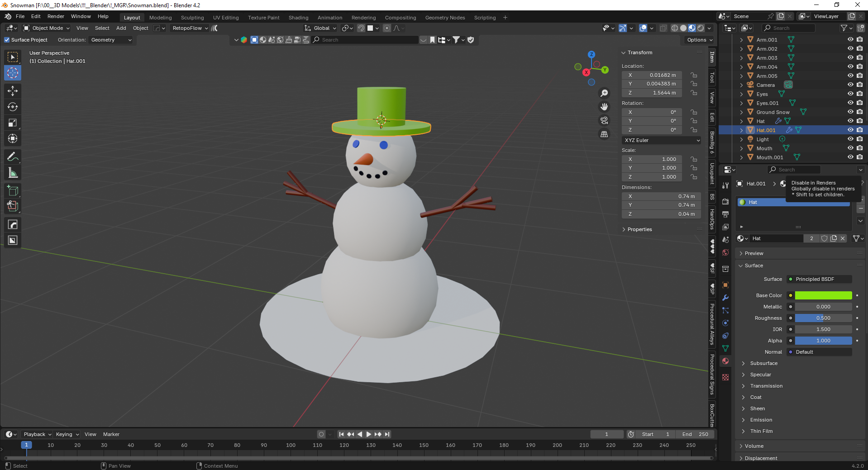Switch viewport shading to wireframe
The height and width of the screenshot is (470, 868).
tap(674, 28)
